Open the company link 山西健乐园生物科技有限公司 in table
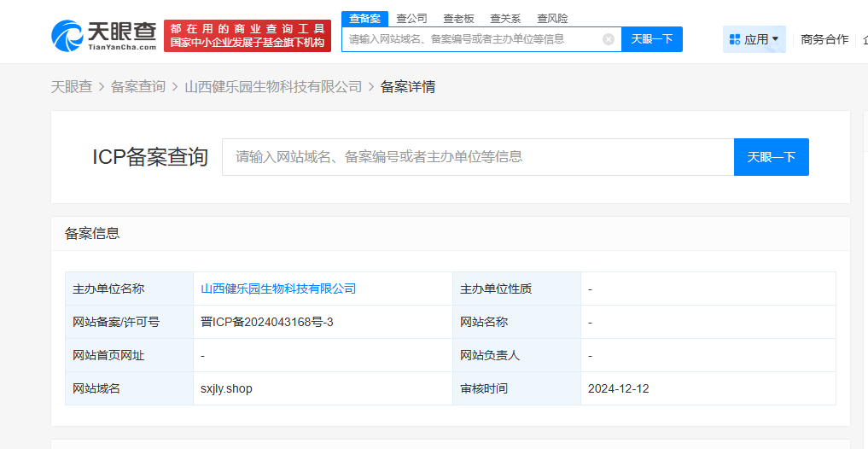 [x=278, y=289]
